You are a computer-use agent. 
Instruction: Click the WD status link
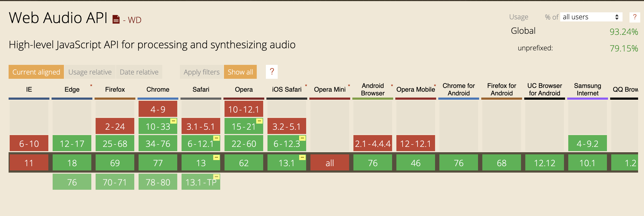pyautogui.click(x=135, y=20)
